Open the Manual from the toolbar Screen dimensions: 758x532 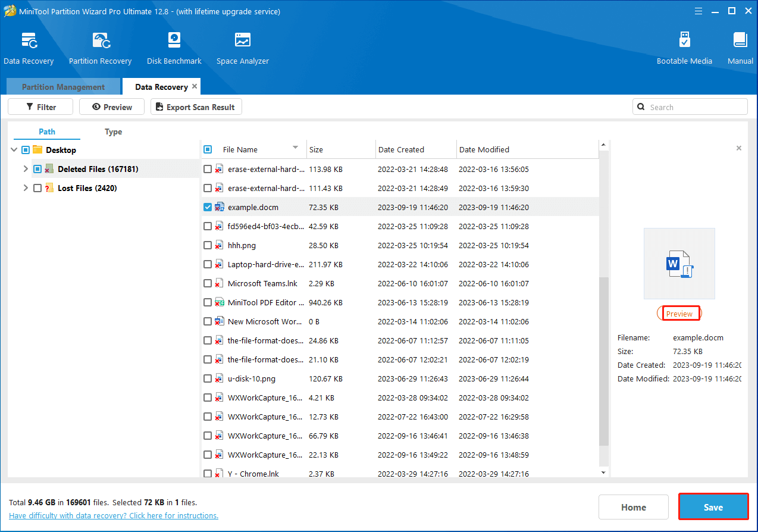[740, 48]
